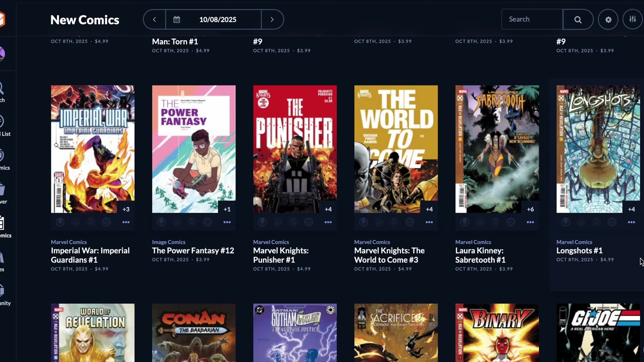Open the gear settings button
Viewport: 644px width, 362px height.
tap(608, 20)
